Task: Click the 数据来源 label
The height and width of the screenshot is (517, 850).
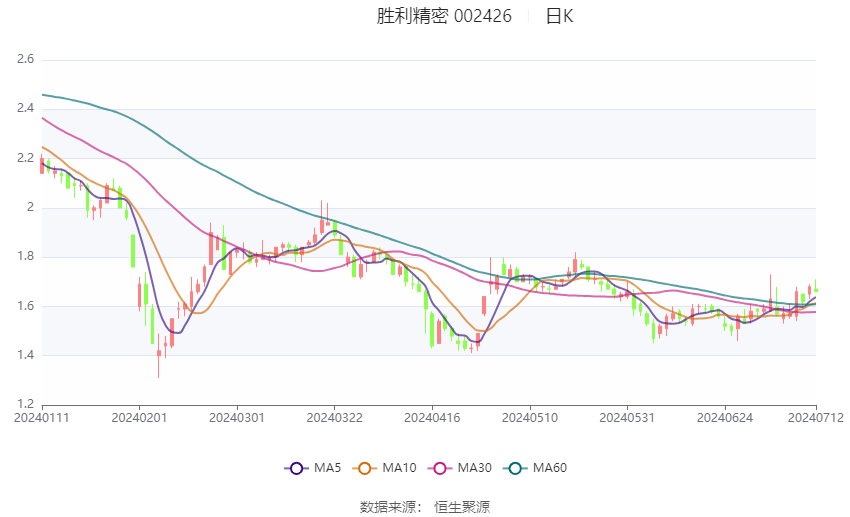Action: (x=388, y=507)
